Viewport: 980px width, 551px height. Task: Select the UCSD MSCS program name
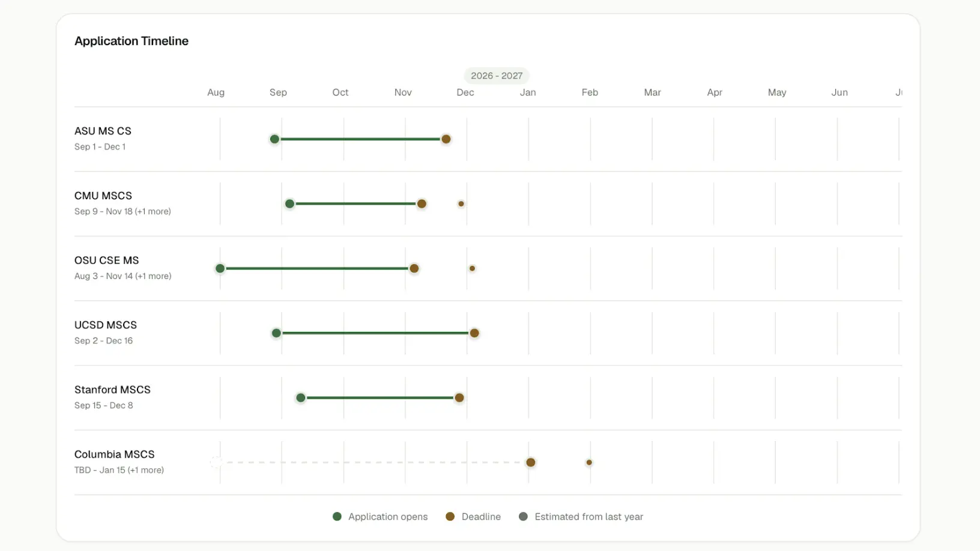tap(106, 325)
